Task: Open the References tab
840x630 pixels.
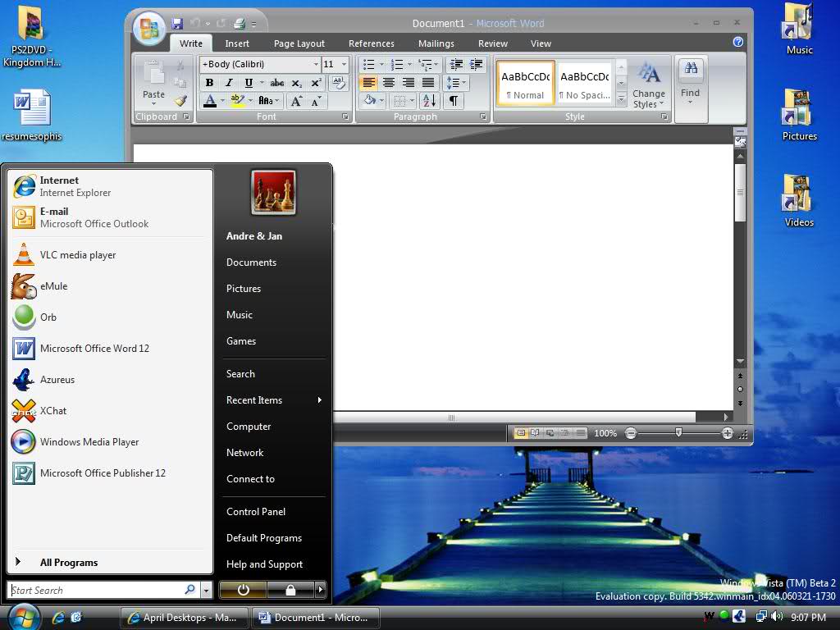Action: coord(372,43)
